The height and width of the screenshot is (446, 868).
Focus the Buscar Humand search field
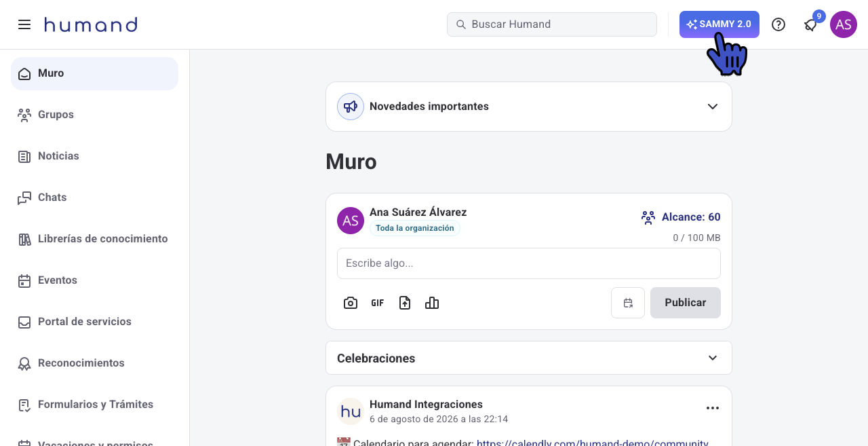[x=552, y=24]
